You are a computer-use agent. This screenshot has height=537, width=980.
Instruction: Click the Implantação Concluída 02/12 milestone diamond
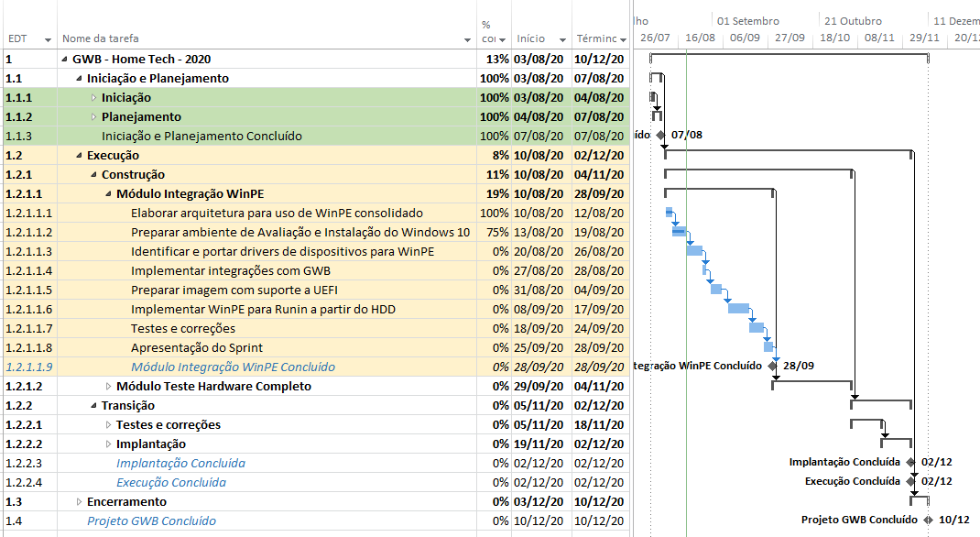click(x=910, y=462)
